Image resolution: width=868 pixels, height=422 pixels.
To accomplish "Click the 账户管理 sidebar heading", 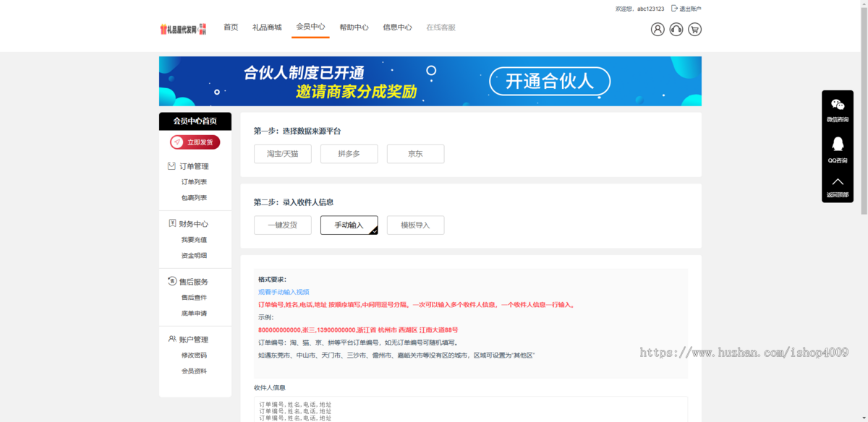I will pyautogui.click(x=194, y=340).
